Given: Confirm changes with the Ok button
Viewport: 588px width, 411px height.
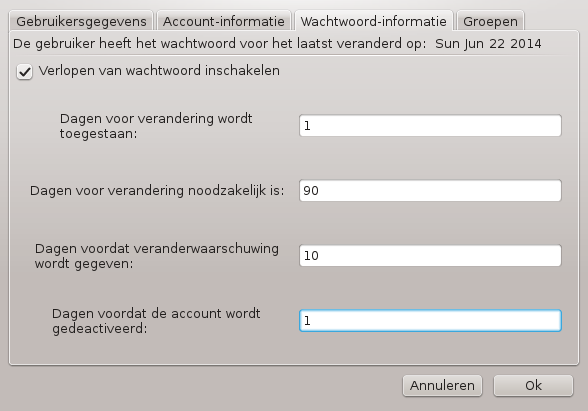Looking at the screenshot, I should 533,386.
